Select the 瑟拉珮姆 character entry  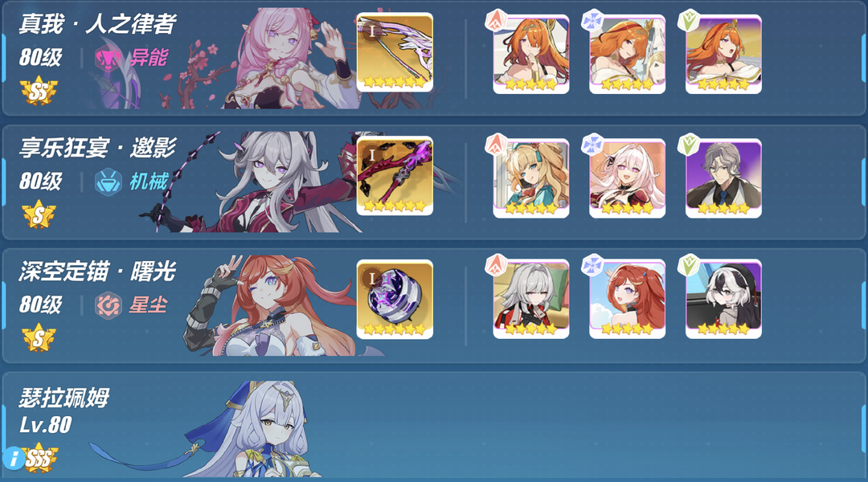(434, 424)
